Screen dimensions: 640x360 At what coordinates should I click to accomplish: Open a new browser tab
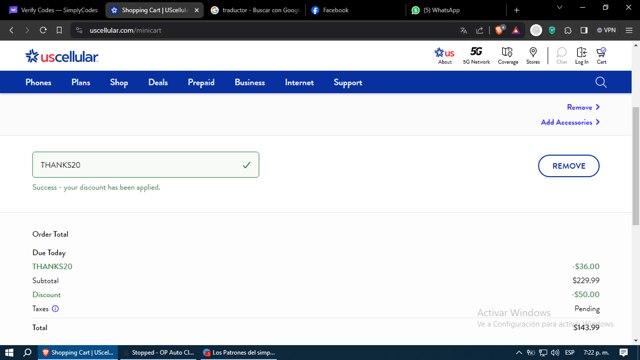[516, 10]
